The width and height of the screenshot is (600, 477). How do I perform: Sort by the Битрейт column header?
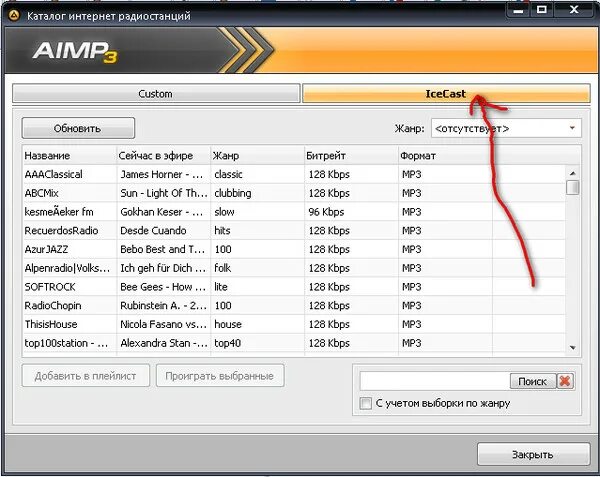[x=351, y=156]
